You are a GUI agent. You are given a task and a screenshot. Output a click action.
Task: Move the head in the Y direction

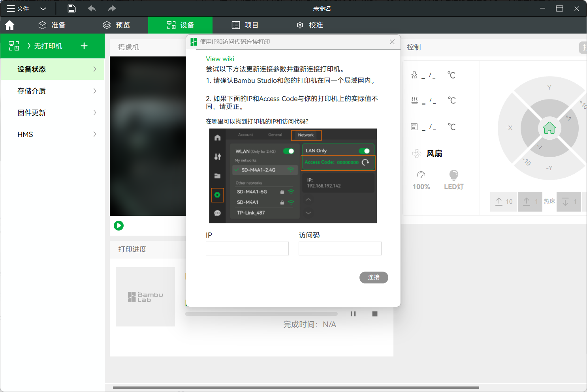click(x=549, y=88)
